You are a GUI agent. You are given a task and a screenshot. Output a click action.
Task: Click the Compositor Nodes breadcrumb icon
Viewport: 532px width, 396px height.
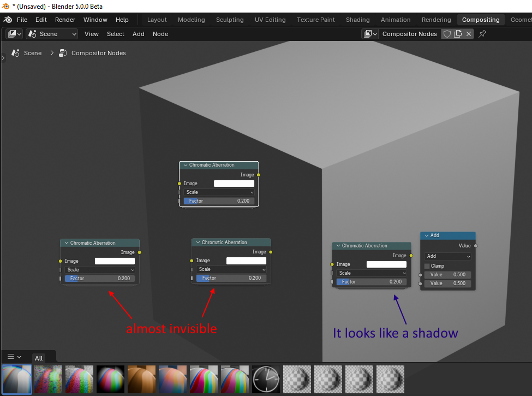coord(62,53)
